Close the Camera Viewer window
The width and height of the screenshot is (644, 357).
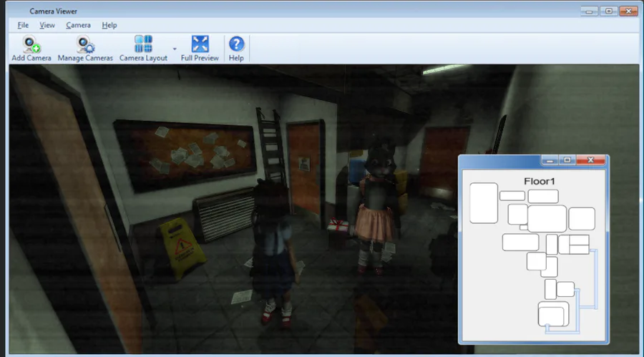pos(628,11)
